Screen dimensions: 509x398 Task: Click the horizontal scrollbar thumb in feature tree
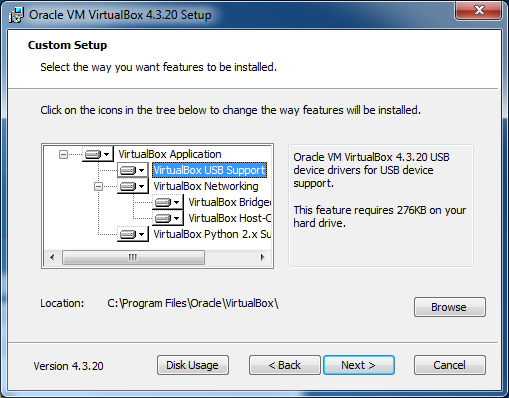pyautogui.click(x=133, y=257)
